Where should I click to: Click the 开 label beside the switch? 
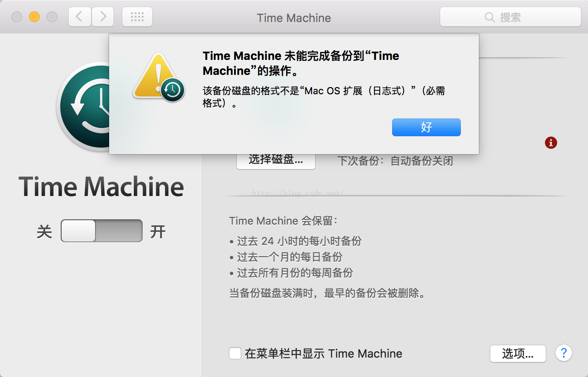pos(158,232)
